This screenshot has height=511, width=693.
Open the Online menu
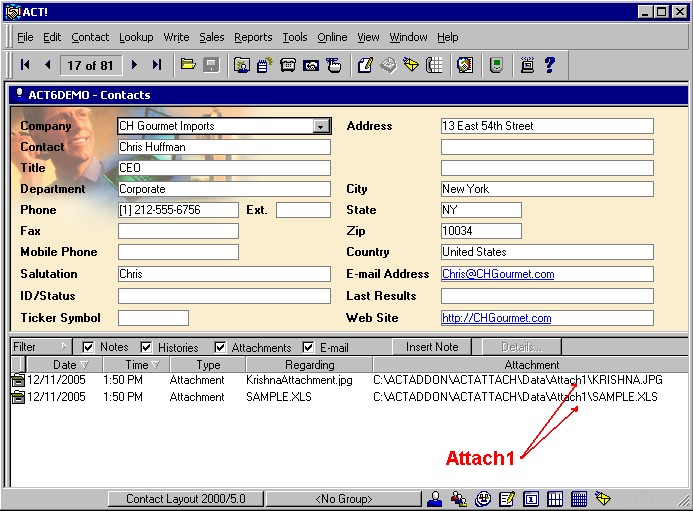click(x=332, y=37)
